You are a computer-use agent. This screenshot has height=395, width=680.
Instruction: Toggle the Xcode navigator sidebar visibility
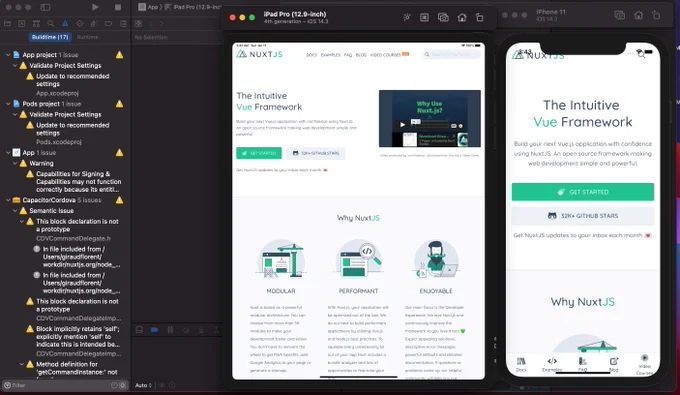click(45, 7)
